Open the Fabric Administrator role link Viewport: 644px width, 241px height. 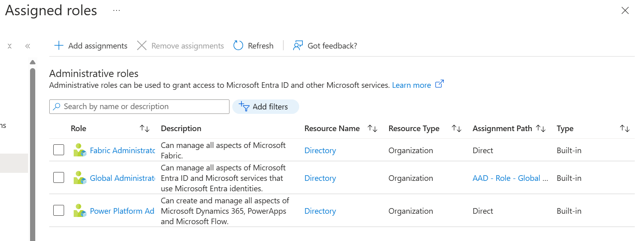(x=123, y=150)
